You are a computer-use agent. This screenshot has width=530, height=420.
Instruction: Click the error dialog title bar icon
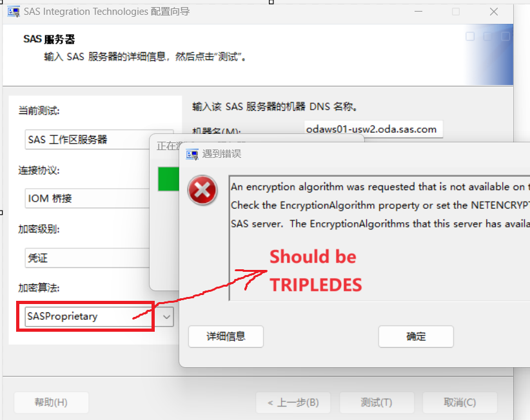[x=192, y=155]
